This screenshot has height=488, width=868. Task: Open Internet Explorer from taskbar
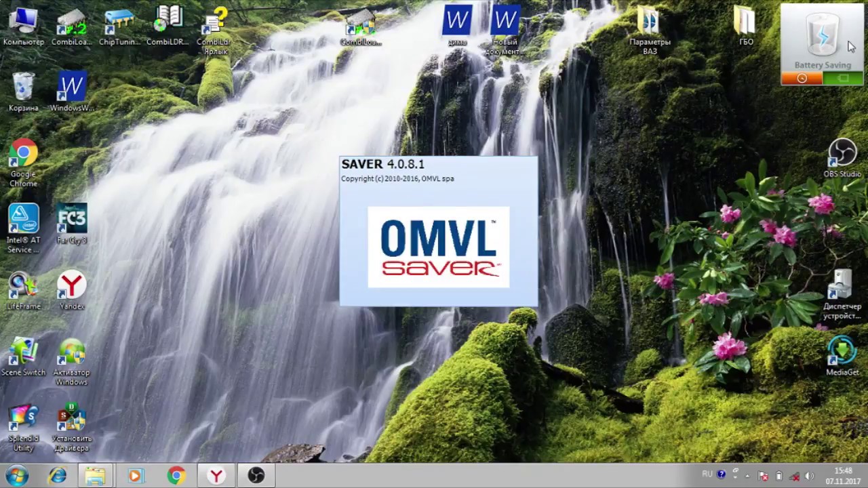point(57,476)
